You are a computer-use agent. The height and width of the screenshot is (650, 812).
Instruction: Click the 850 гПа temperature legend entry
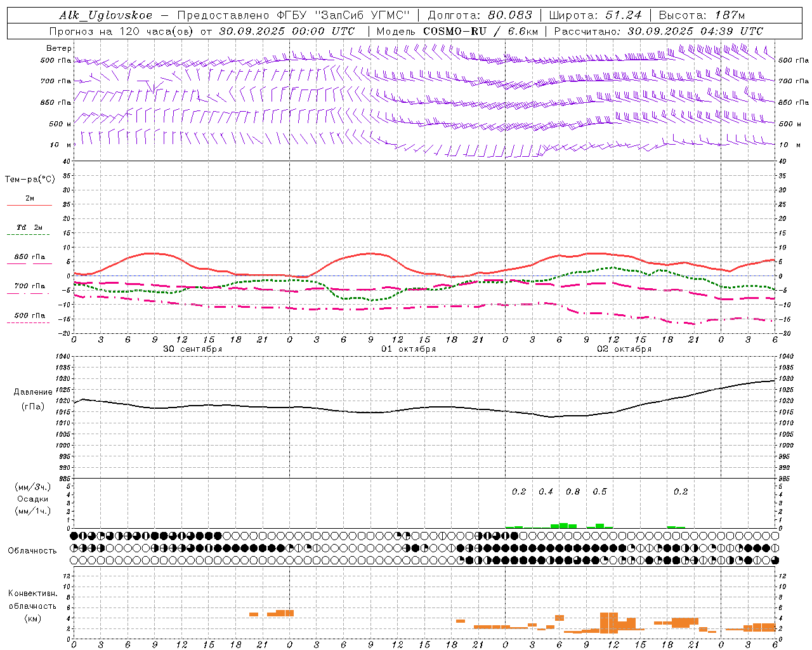(x=30, y=257)
